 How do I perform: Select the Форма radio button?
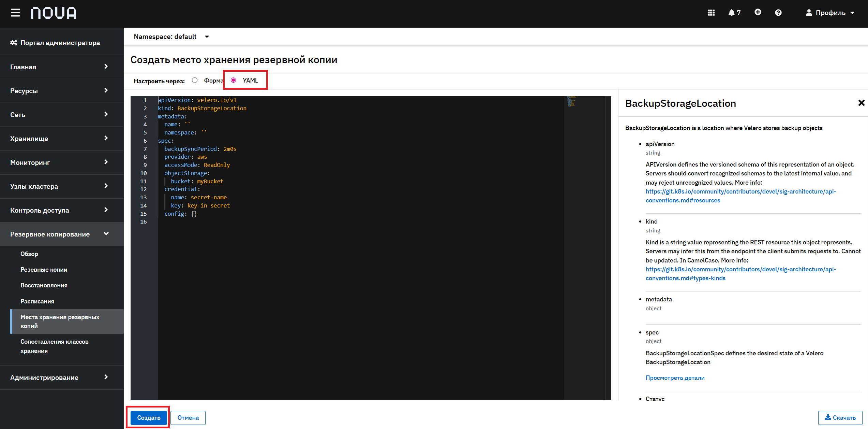coord(195,80)
